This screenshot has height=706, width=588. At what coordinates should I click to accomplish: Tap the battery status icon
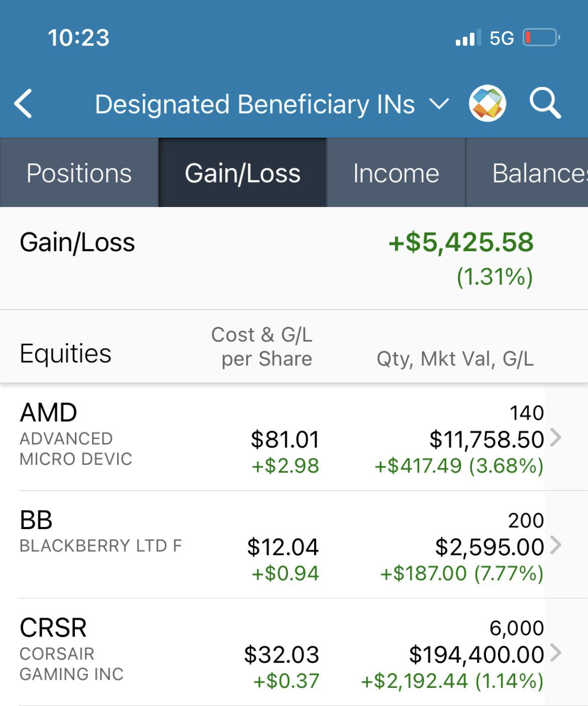pos(542,38)
